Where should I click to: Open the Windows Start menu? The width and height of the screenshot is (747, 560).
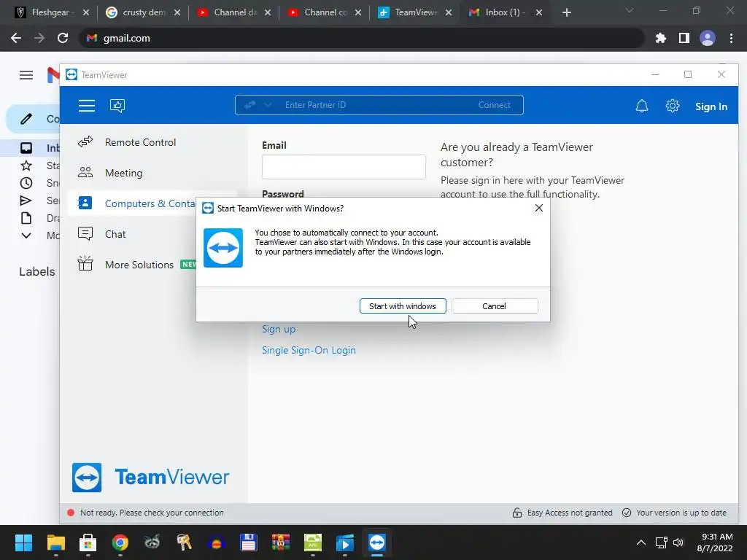pos(23,542)
